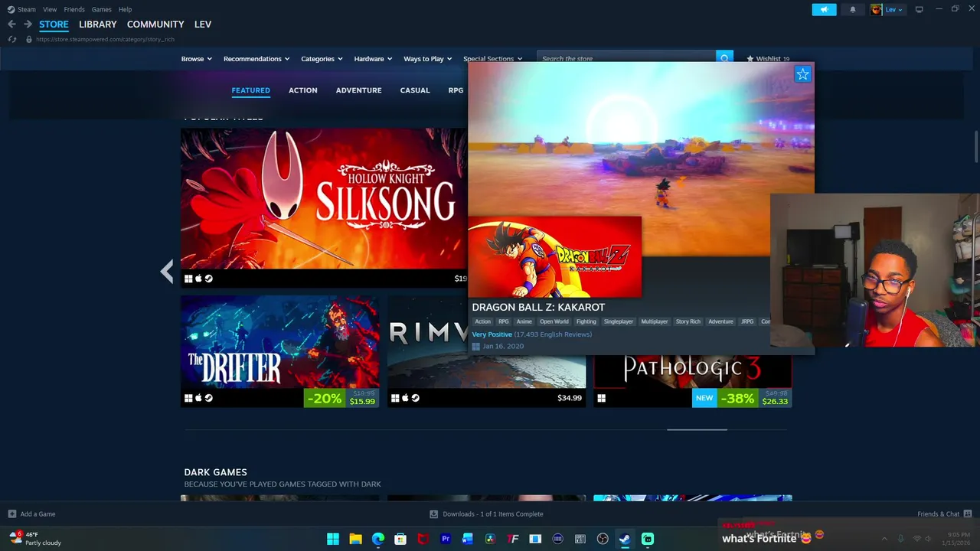Click the Singleplayer tag
The height and width of the screenshot is (551, 980).
[x=619, y=321]
